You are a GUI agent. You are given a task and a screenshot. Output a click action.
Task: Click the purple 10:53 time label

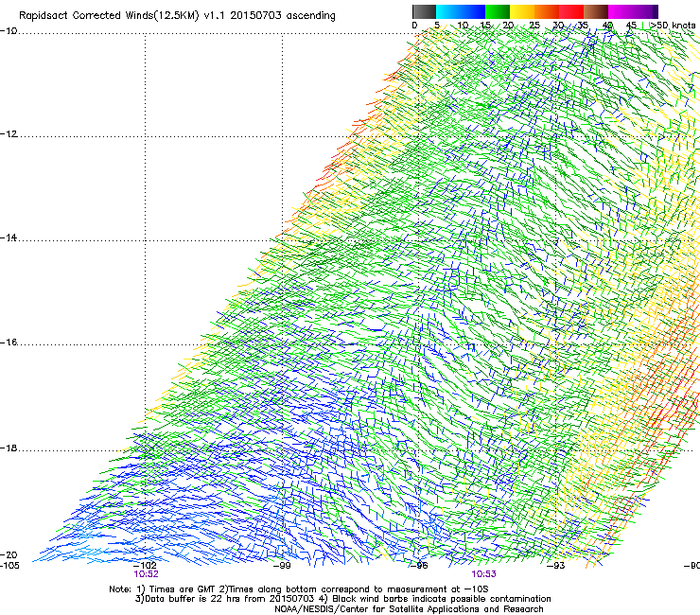(x=484, y=574)
